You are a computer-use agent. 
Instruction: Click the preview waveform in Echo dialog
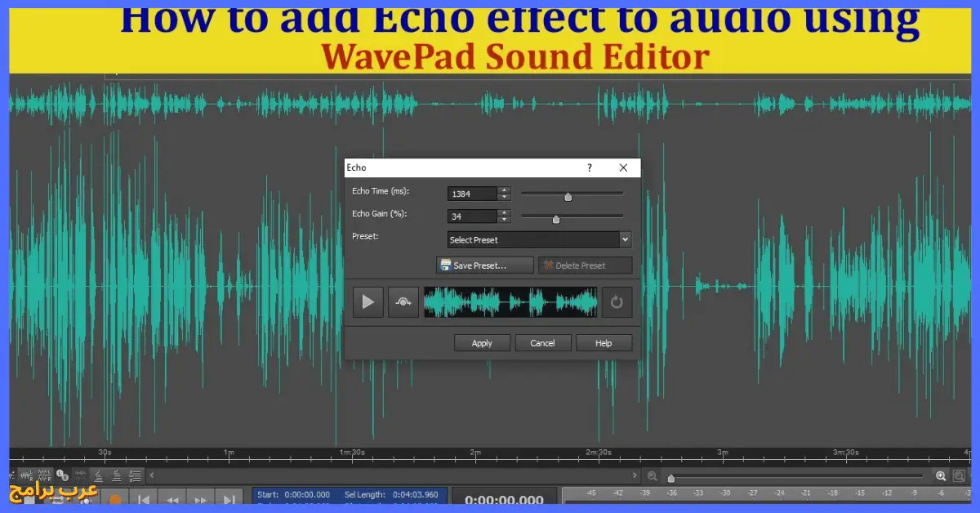[x=510, y=302]
